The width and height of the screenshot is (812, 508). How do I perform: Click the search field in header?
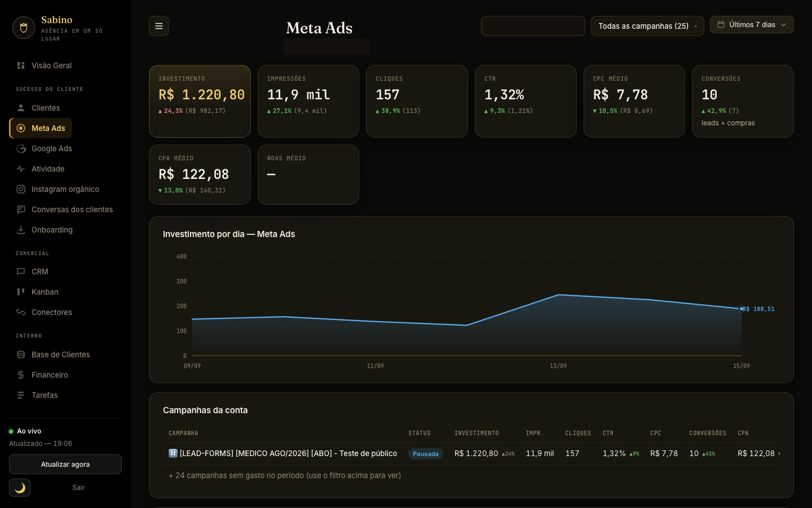click(533, 26)
